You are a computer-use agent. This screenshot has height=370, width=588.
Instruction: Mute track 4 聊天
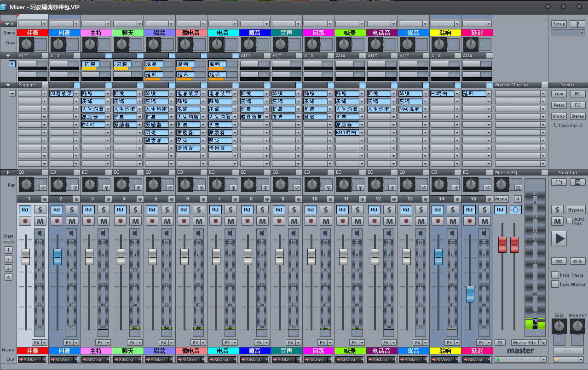[135, 221]
